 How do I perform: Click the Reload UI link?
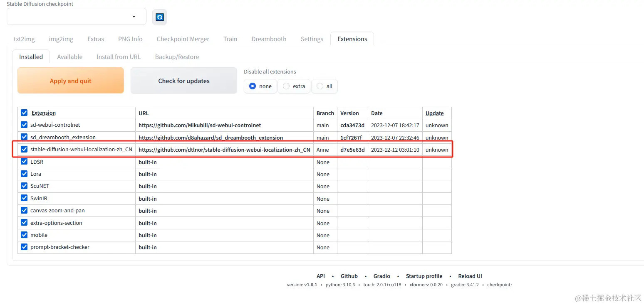tap(470, 276)
